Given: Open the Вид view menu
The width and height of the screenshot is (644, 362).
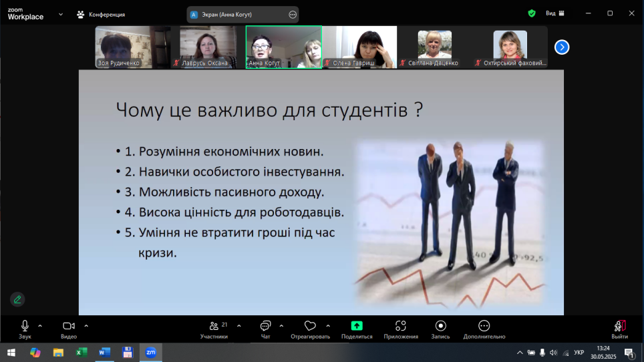Looking at the screenshot, I should coord(554,13).
